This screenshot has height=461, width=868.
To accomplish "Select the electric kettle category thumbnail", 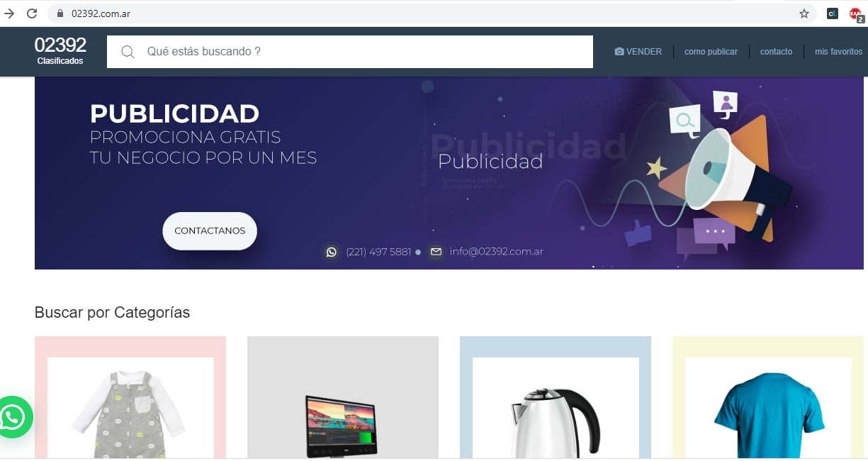I will click(556, 408).
